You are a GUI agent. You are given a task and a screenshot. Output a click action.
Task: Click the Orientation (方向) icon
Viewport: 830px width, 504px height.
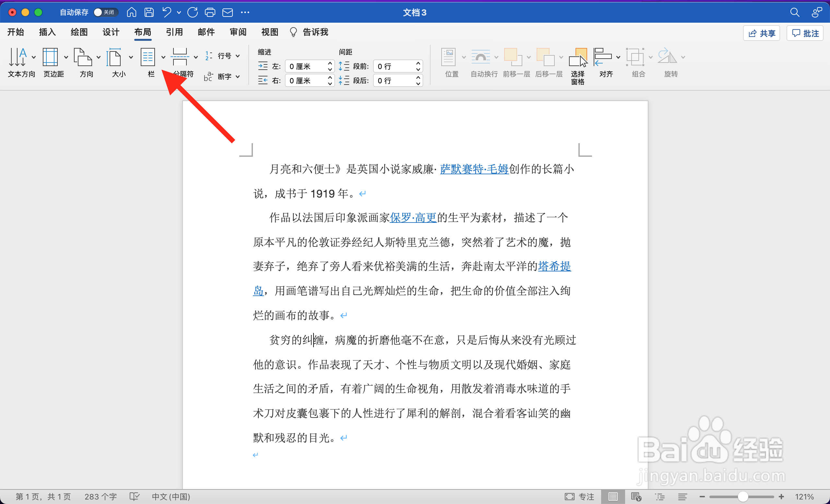point(83,57)
